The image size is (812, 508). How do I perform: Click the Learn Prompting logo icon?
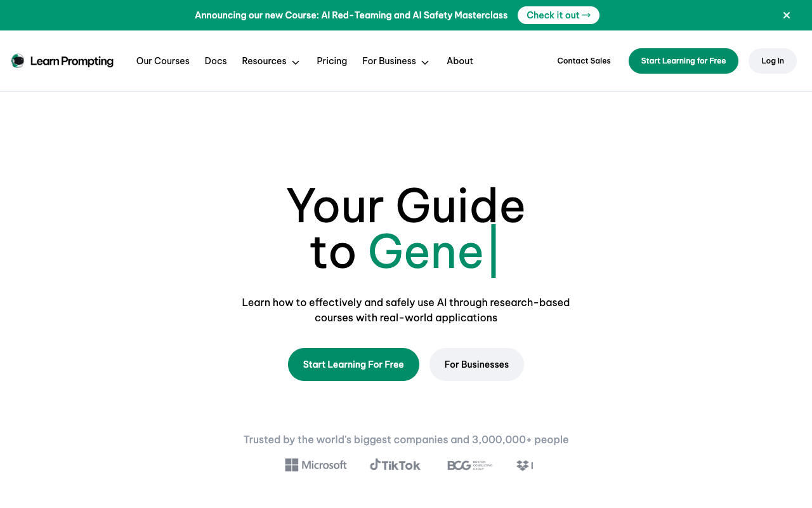coord(18,61)
